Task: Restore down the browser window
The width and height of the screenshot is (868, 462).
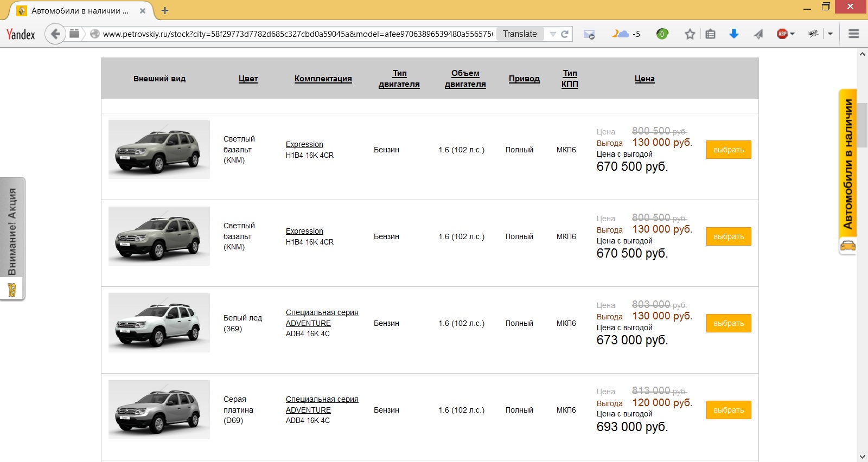Action: (826, 7)
